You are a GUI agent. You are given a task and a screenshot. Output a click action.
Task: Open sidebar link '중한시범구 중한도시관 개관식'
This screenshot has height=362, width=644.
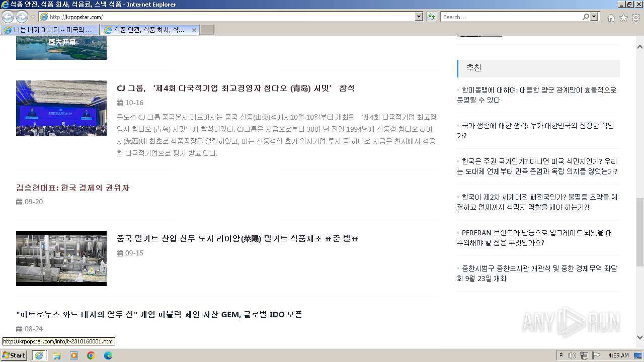537,273
